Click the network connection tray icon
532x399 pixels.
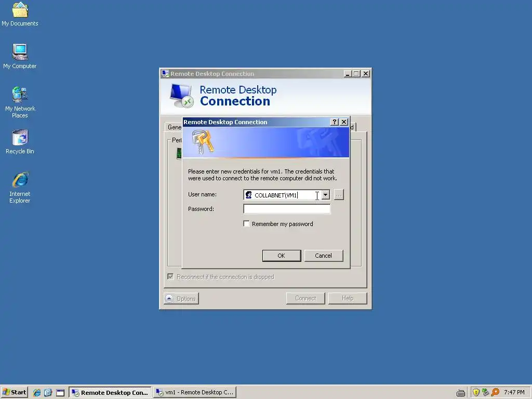coord(485,392)
